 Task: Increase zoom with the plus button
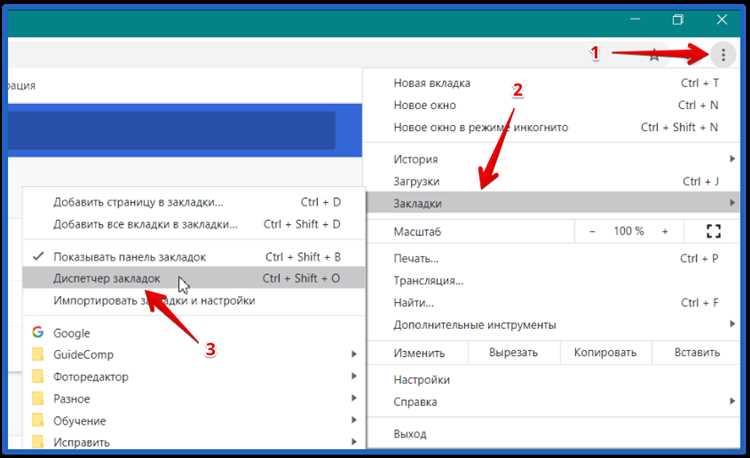pos(665,231)
